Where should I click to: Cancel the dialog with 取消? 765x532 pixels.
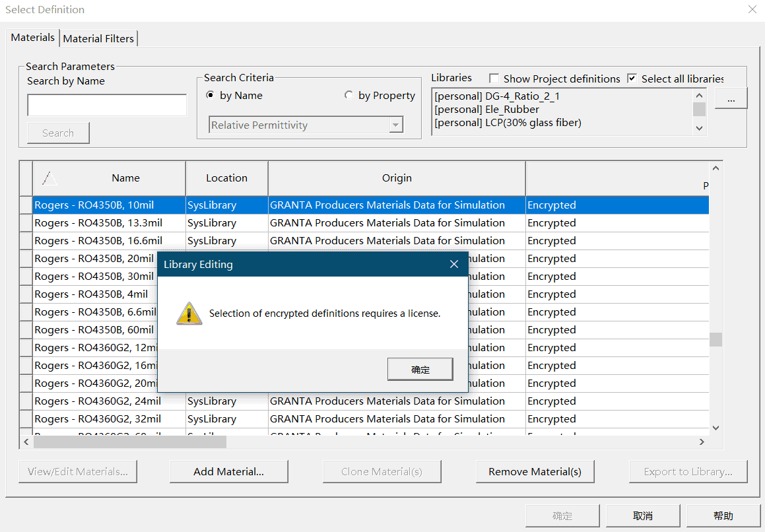[x=642, y=516]
